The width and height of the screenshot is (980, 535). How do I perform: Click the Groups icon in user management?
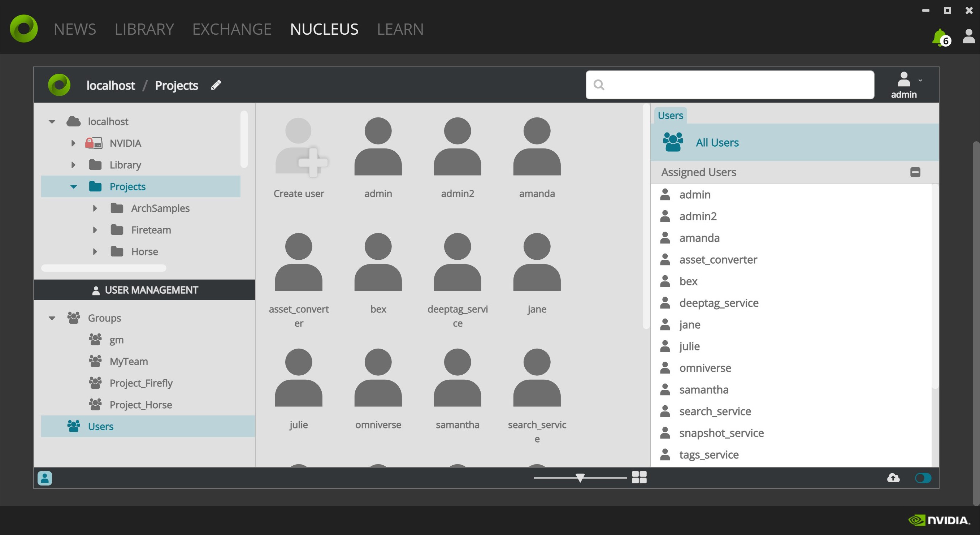73,318
